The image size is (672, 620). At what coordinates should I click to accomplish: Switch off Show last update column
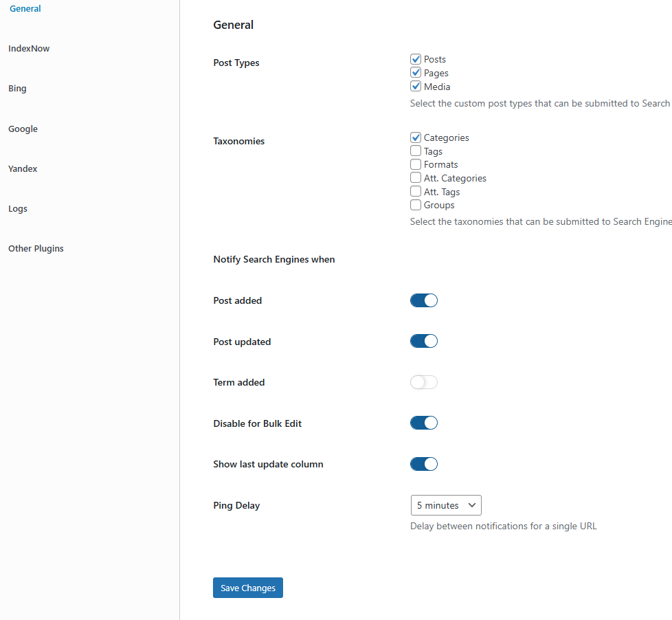(424, 464)
